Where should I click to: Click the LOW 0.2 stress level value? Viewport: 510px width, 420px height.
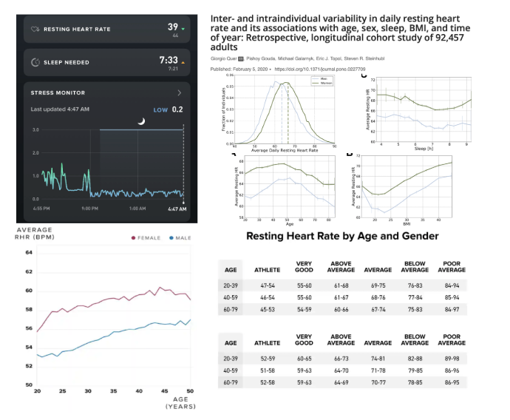(x=169, y=109)
